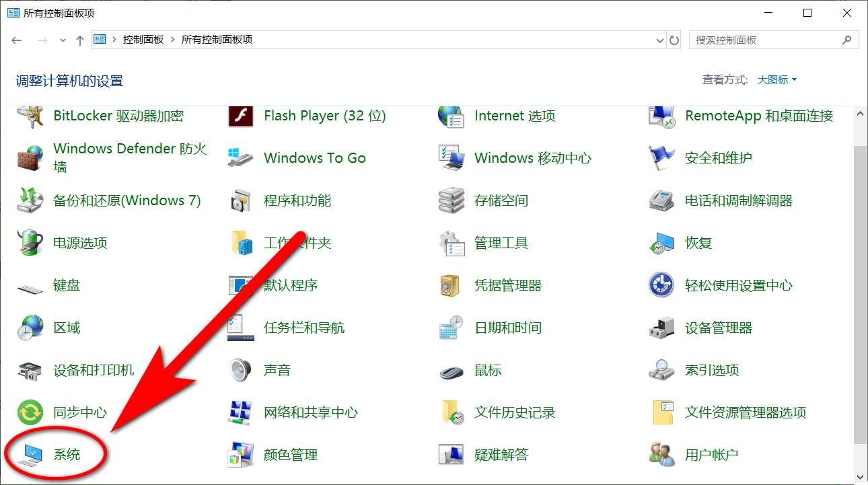Click the back navigation arrow
868x485 pixels.
pos(16,40)
